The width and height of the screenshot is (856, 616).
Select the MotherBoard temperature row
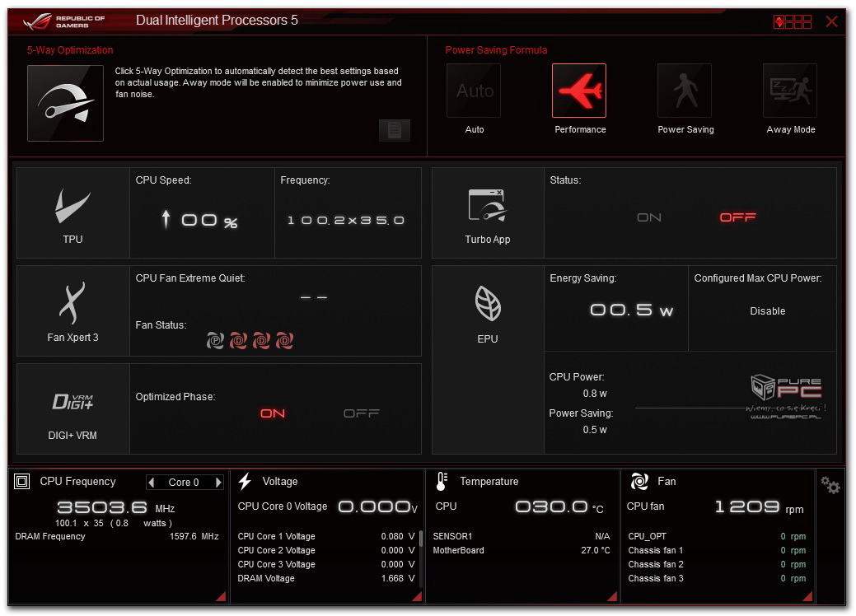point(522,550)
